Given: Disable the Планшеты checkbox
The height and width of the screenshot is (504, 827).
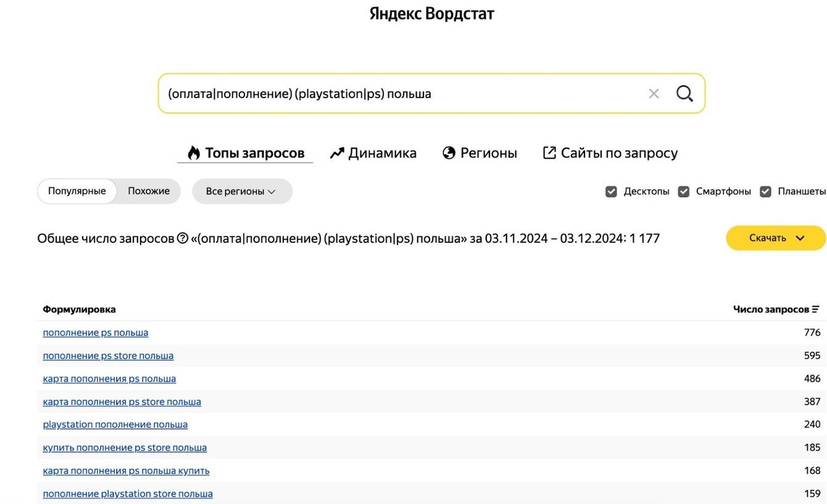Looking at the screenshot, I should click(766, 191).
